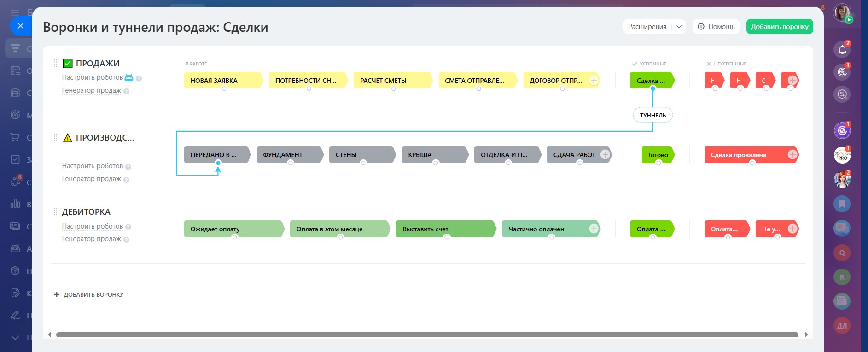Click the bookmark icon in right sidebar
This screenshot has width=868, height=352.
(842, 204)
